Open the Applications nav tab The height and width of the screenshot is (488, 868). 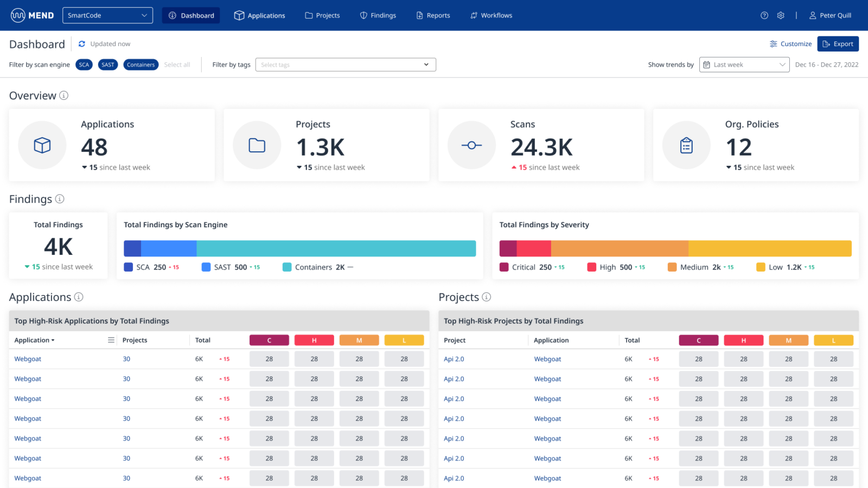[259, 15]
